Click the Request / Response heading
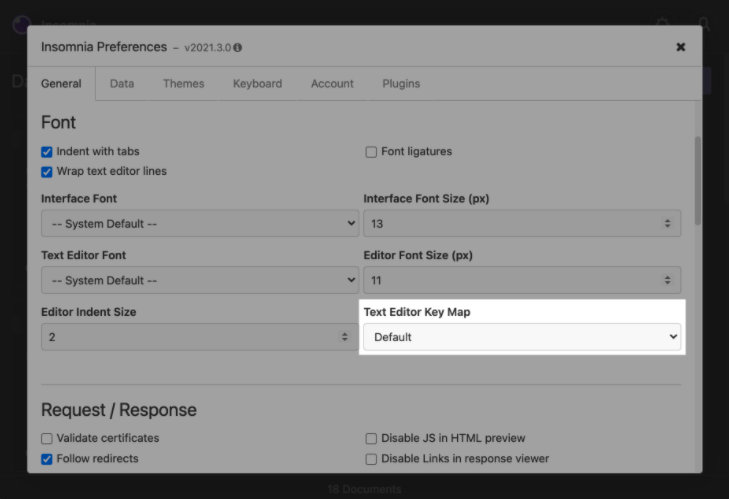The image size is (729, 499). pos(119,410)
